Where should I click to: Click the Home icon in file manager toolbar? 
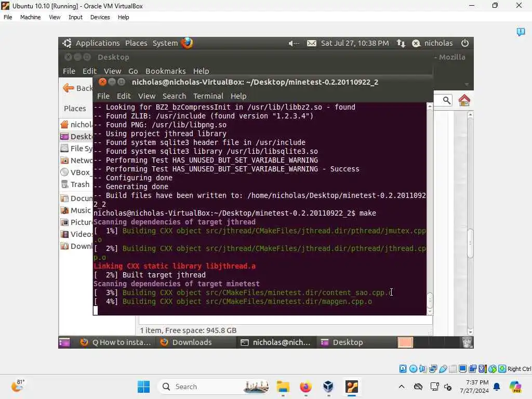click(x=464, y=100)
